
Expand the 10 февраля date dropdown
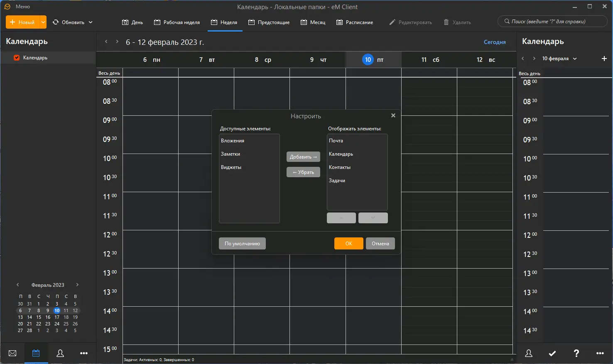pos(575,59)
